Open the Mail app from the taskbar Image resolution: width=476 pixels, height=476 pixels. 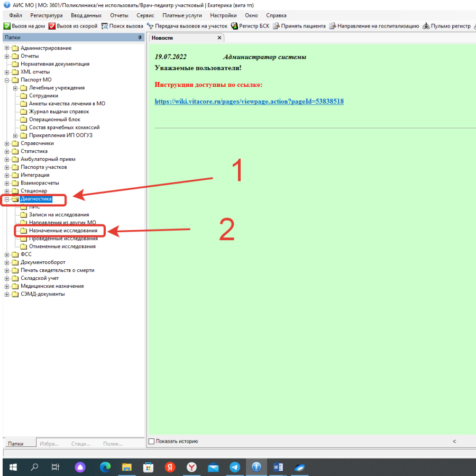point(213,467)
